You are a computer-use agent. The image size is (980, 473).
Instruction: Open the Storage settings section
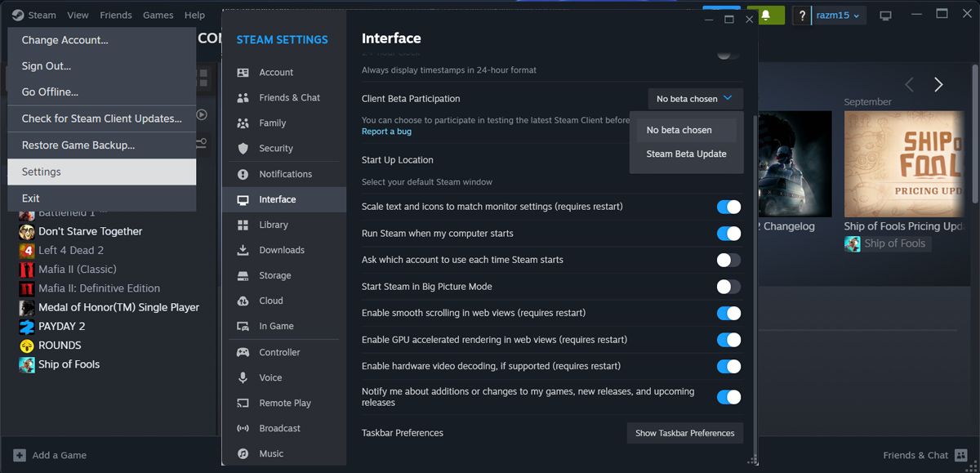tap(276, 275)
